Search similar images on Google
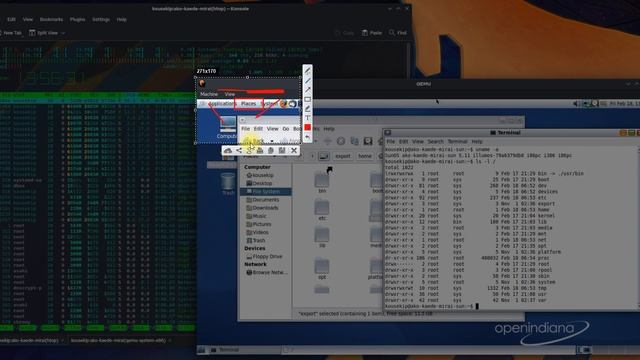 click(x=249, y=151)
